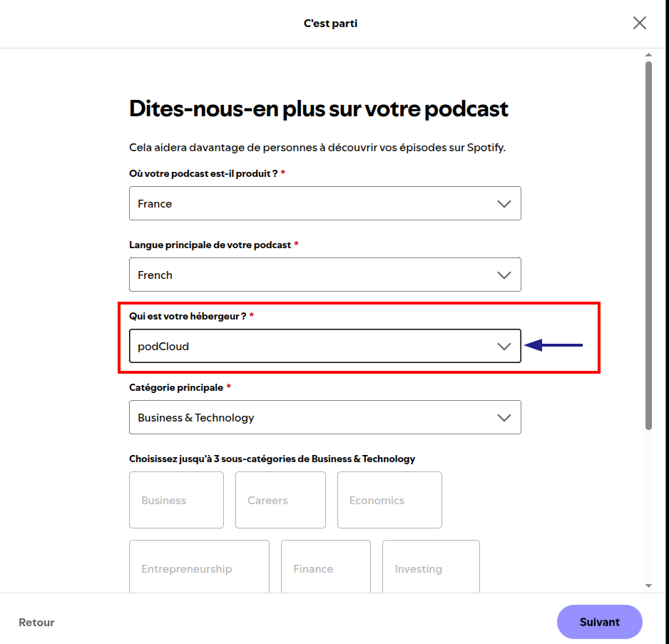Select the Economics subcategory
Screen dimensions: 669x644
[389, 500]
